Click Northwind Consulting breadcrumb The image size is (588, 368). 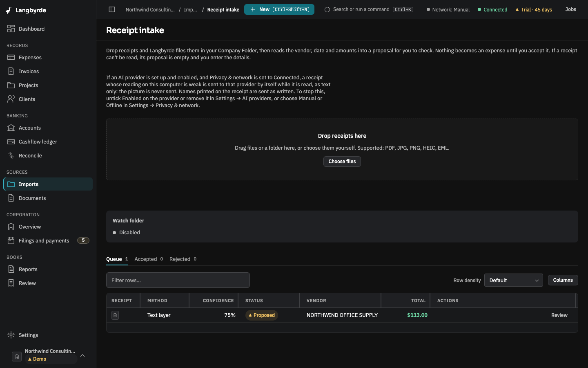pyautogui.click(x=150, y=9)
